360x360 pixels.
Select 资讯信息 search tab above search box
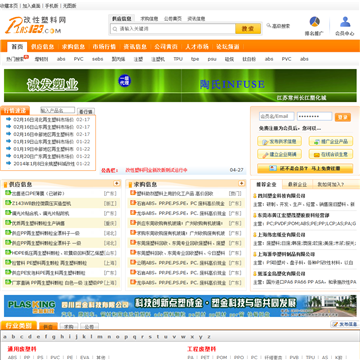196,19
